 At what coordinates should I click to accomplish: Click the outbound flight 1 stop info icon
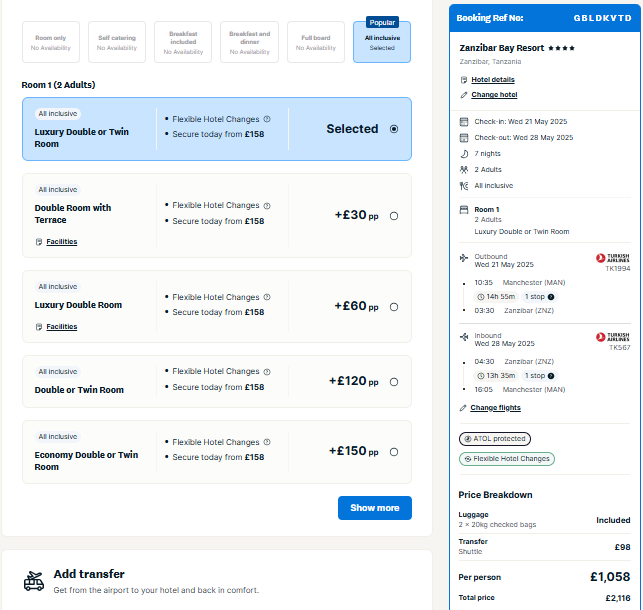pyautogui.click(x=551, y=297)
